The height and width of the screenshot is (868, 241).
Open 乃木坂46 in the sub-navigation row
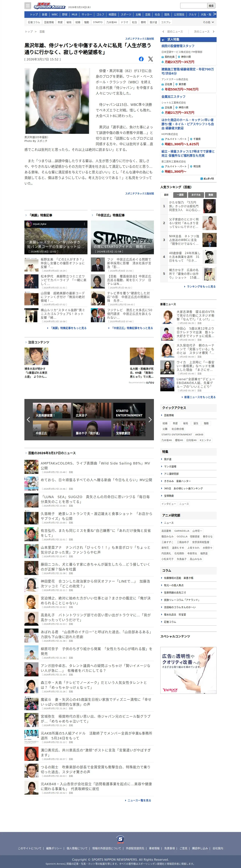pos(111,22)
